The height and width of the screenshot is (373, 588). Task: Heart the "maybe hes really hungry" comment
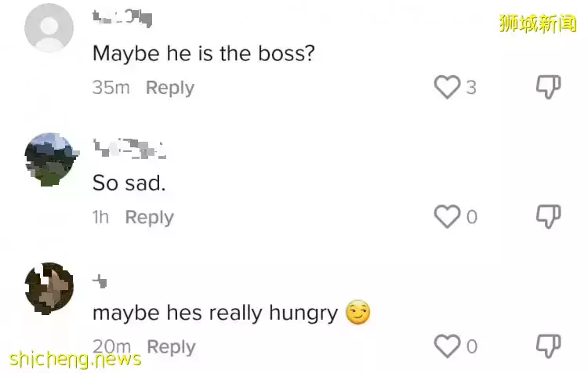tap(447, 346)
